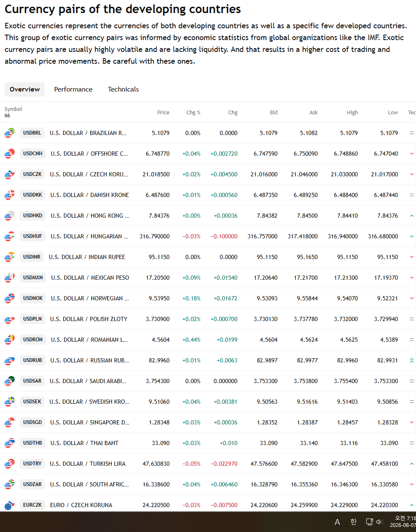Screen dimensions: 416x532
Task: Click 'U.S. DOLLAR / POLISH ZLOTY' description
Action: point(89,319)
